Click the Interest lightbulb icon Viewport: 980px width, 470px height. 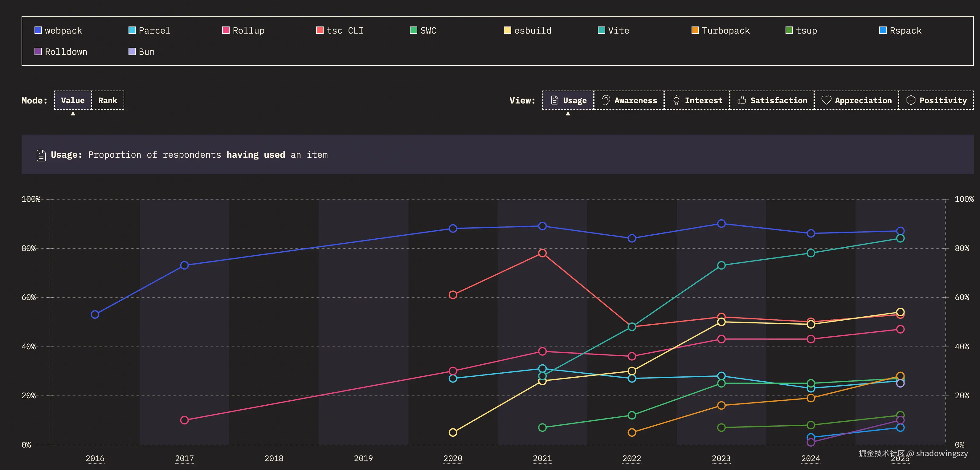tap(676, 100)
